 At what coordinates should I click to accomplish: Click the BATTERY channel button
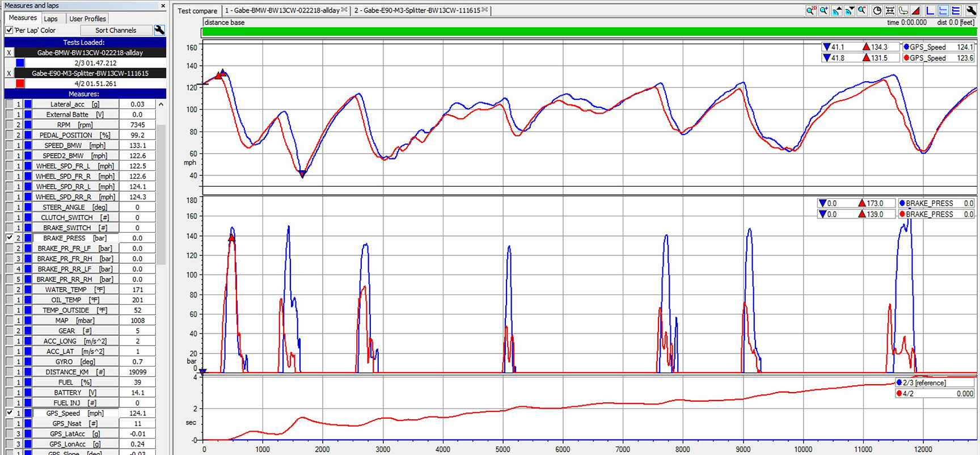click(75, 393)
